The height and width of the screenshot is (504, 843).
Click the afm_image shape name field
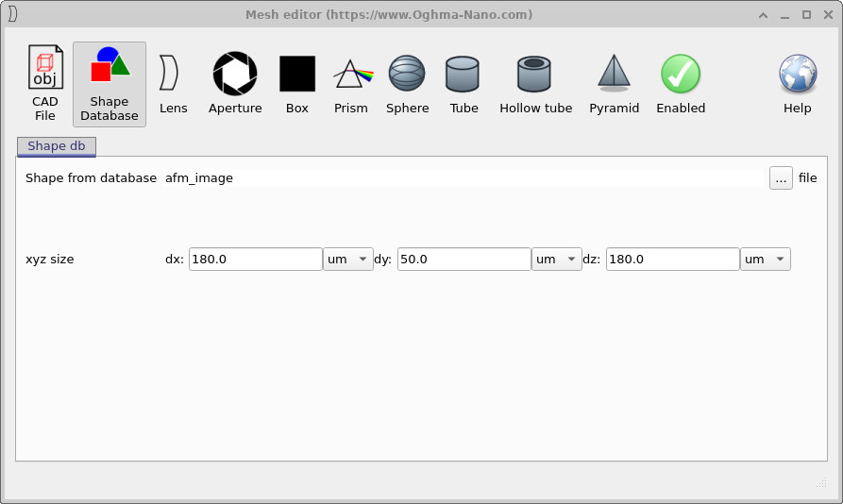(x=463, y=178)
